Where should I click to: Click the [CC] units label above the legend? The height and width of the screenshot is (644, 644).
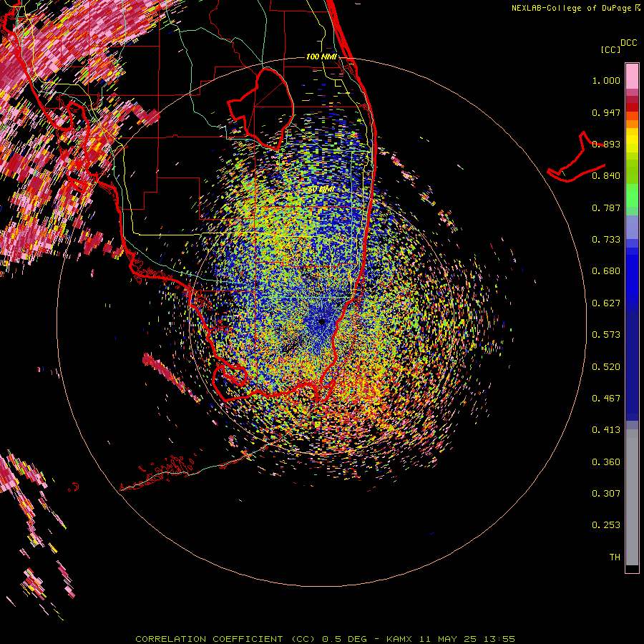(x=611, y=49)
